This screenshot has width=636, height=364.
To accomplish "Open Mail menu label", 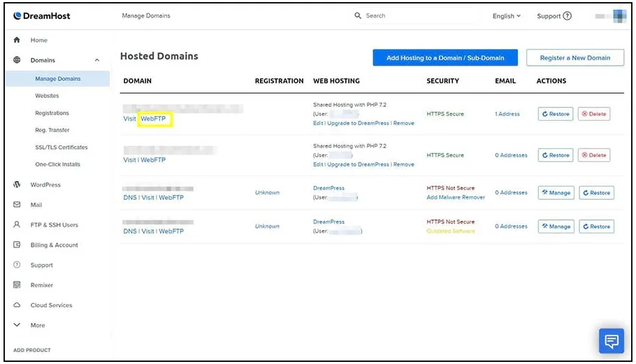I will [36, 205].
